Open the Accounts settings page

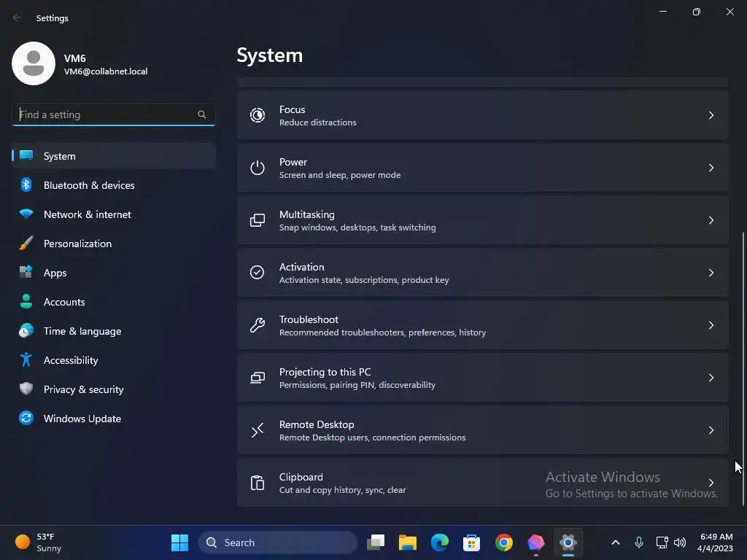[x=114, y=301]
